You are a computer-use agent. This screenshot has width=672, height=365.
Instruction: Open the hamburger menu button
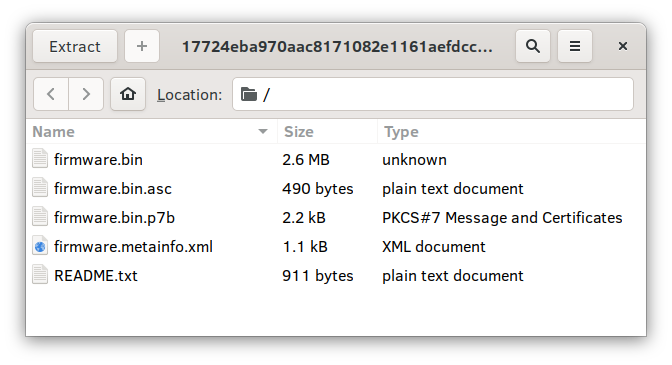575,46
